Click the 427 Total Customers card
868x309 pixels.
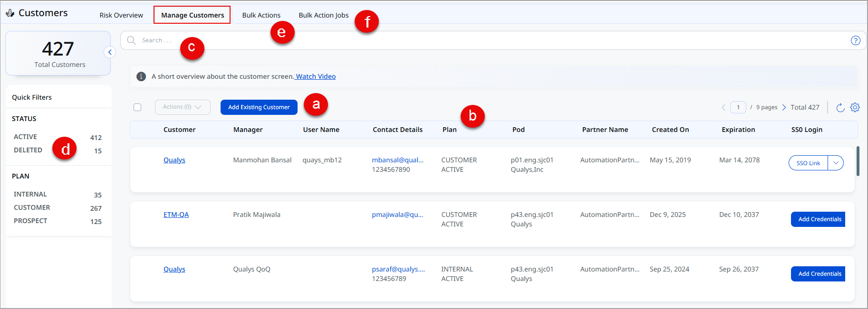coord(58,53)
